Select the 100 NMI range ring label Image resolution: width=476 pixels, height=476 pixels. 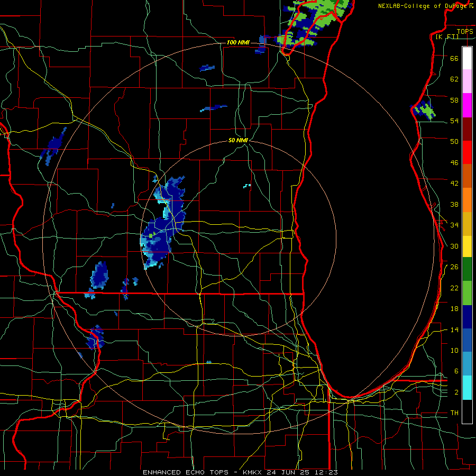pyautogui.click(x=238, y=42)
